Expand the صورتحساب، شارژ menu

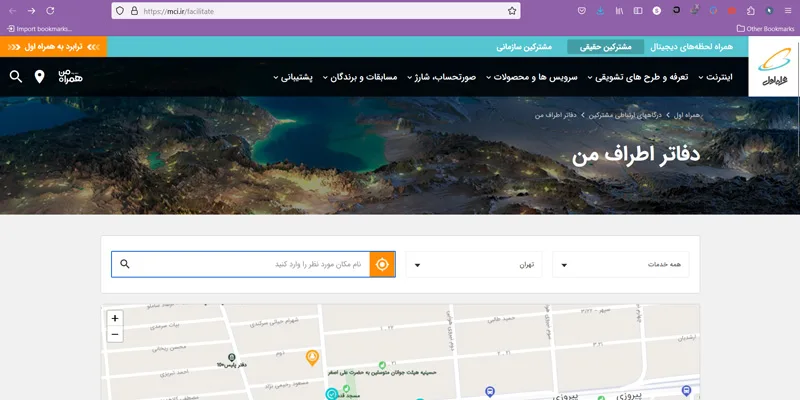tap(441, 77)
